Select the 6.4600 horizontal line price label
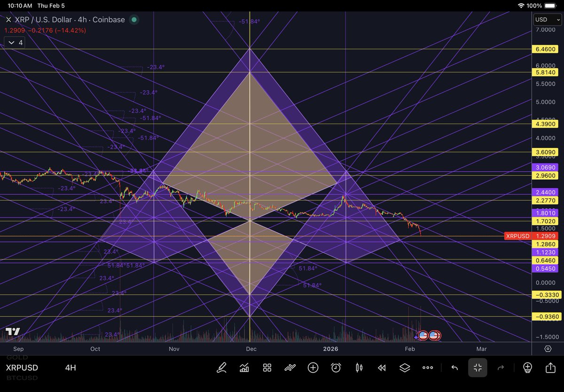 click(x=546, y=49)
